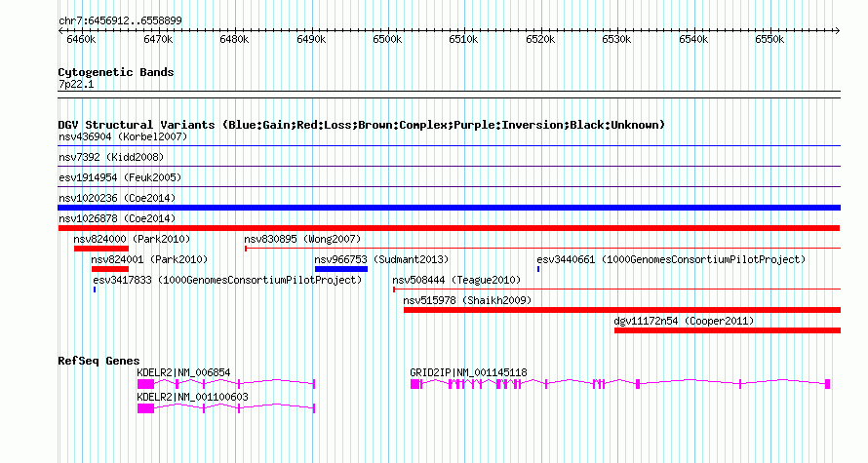Click the 6490k ruler tick label
Viewport: 868px width, 463px height.
tap(311, 39)
